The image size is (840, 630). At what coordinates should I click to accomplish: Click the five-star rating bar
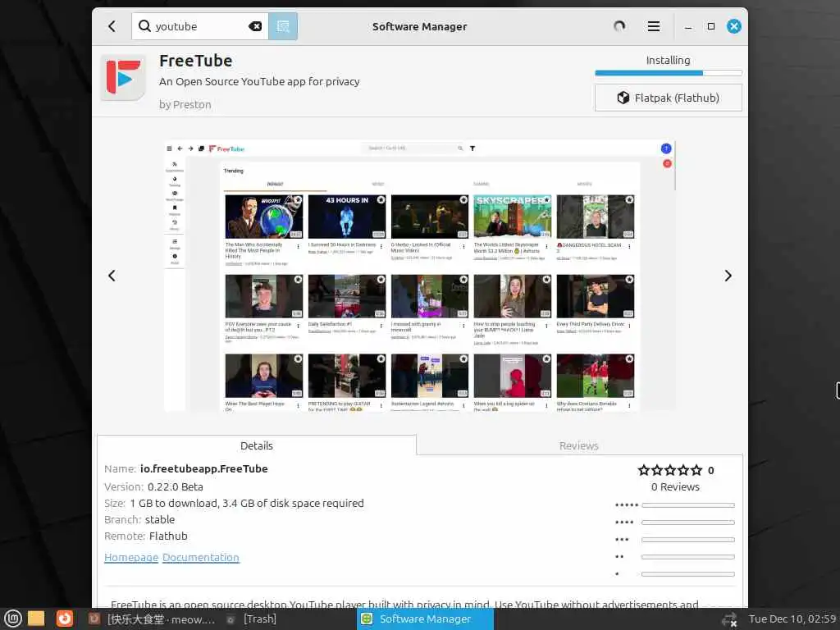[x=688, y=505]
